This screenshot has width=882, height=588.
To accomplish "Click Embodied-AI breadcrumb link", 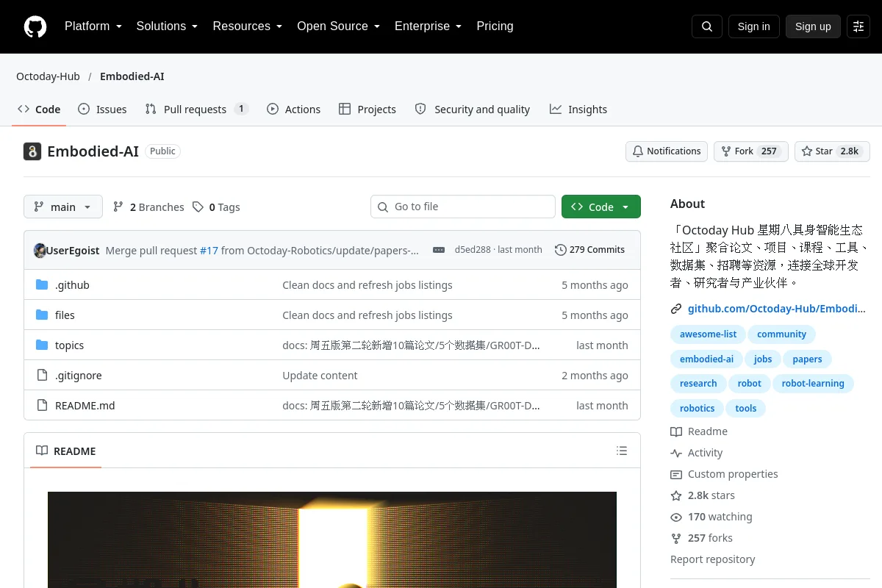I will point(132,76).
